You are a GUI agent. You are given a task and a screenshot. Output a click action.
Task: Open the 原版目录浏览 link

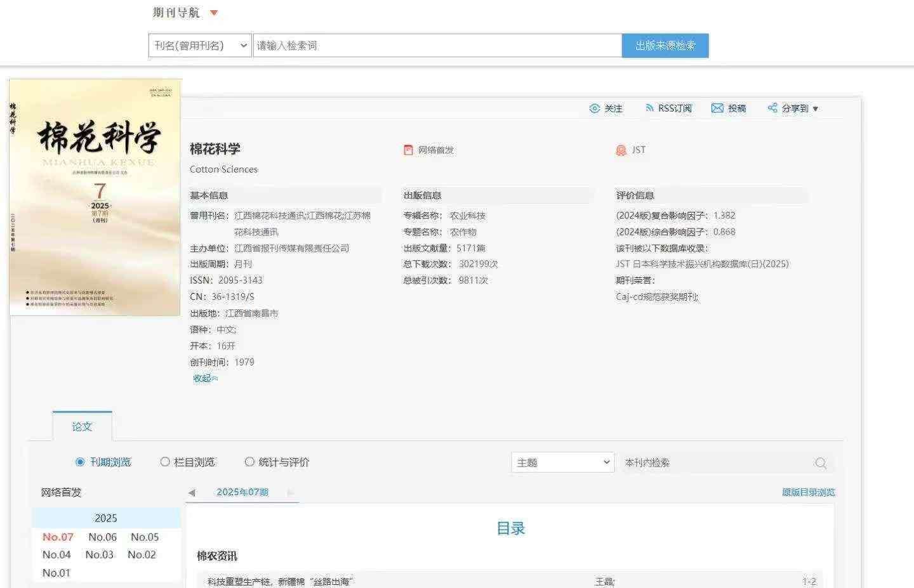(x=808, y=492)
